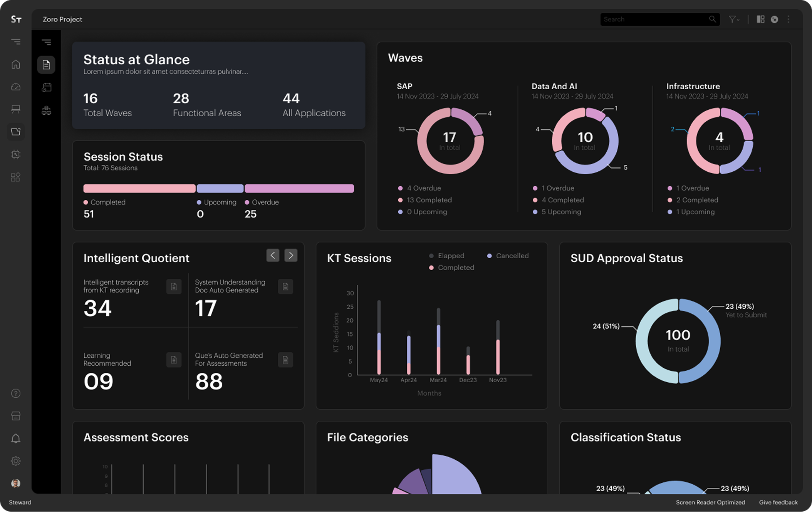
Task: Click Screen Reader Optimized status item
Action: 710,502
